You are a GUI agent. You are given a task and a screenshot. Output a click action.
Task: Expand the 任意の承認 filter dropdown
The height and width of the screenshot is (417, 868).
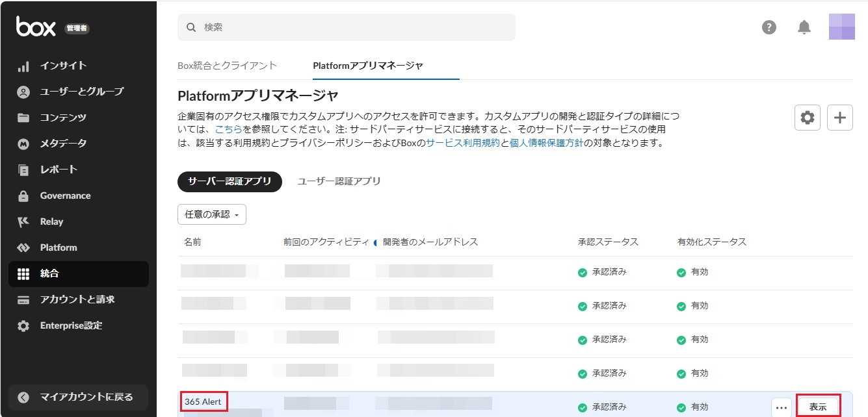pyautogui.click(x=211, y=214)
